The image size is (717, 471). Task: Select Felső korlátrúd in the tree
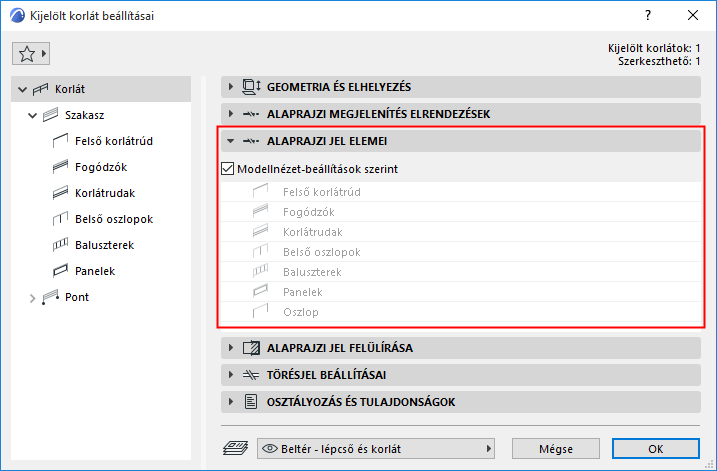[x=114, y=141]
